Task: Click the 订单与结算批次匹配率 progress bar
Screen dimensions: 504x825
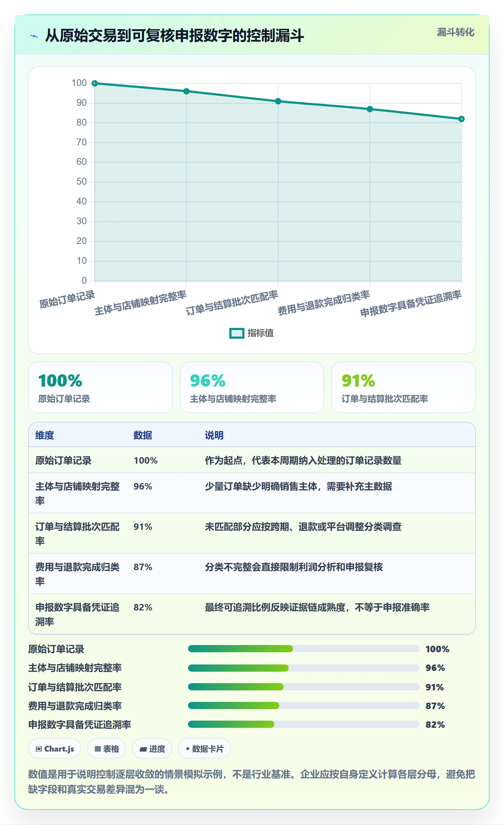Action: click(304, 687)
